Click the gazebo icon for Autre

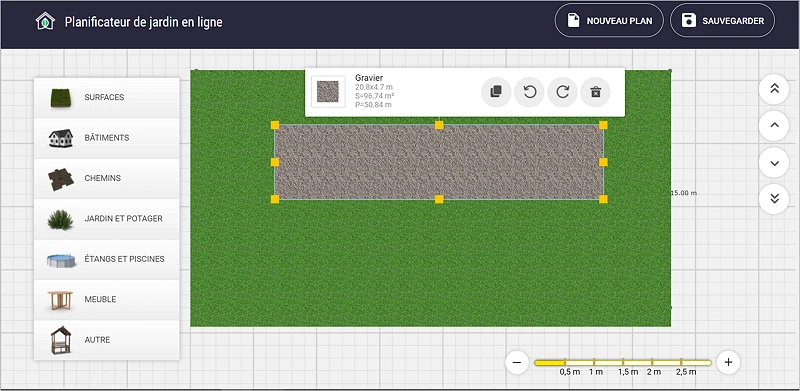(60, 340)
